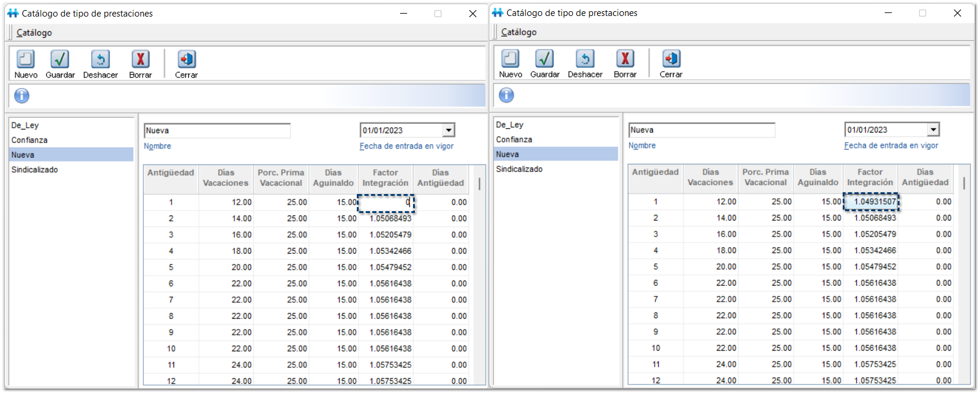This screenshot has width=980, height=394.
Task: Click the blue info icon in left window
Action: point(22,96)
